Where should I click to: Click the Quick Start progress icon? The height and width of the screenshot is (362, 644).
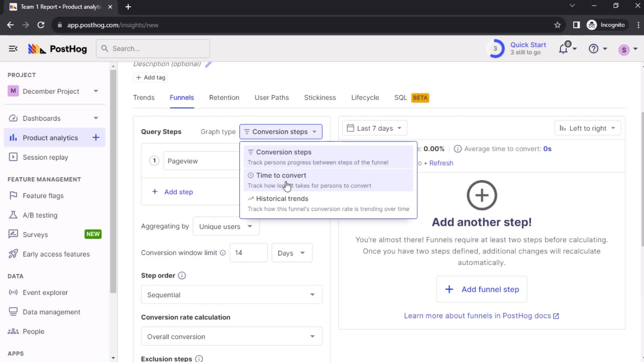click(x=495, y=49)
